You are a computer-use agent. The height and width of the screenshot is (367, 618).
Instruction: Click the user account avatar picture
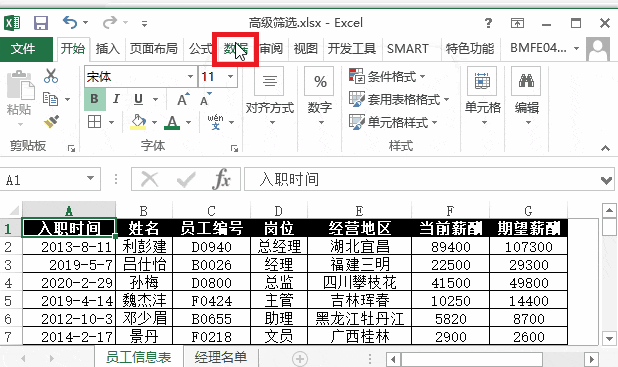click(x=598, y=49)
